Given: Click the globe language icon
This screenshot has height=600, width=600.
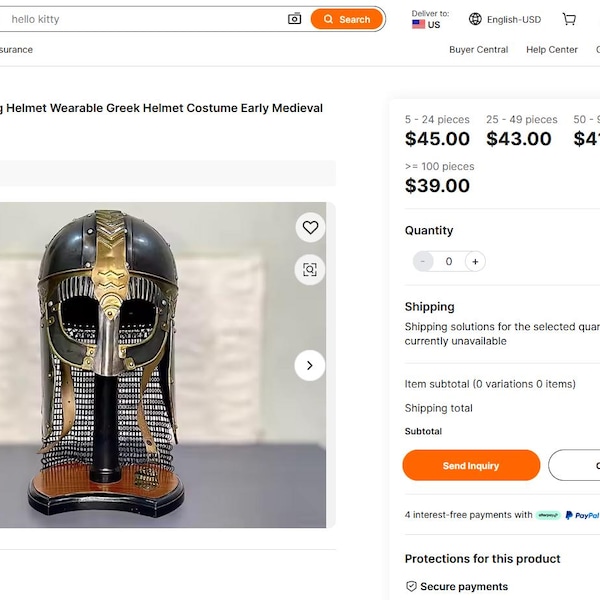Looking at the screenshot, I should coord(475,19).
